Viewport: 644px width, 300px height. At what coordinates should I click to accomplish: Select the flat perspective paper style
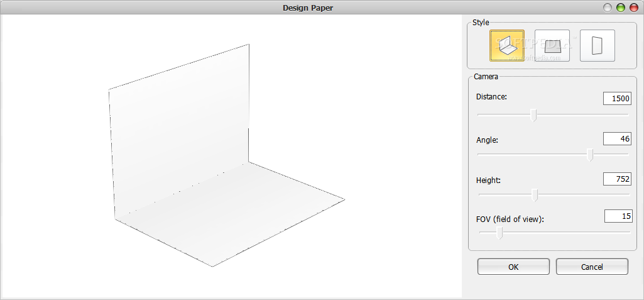552,46
